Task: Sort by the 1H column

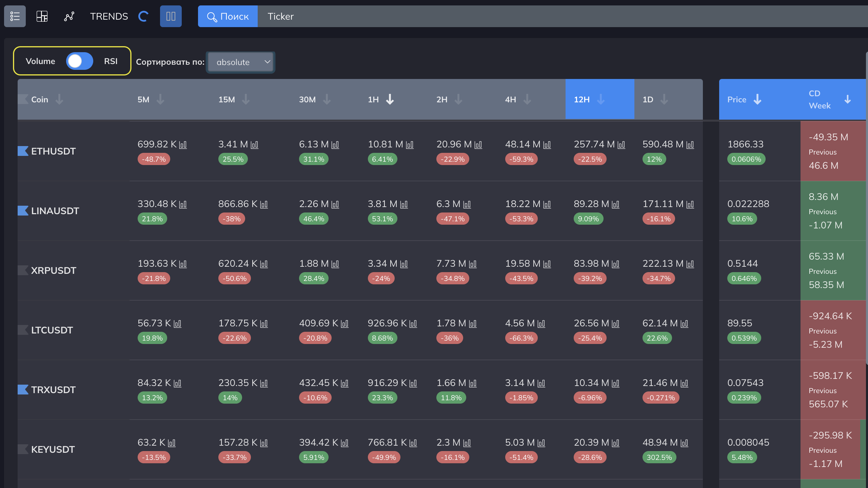Action: [390, 99]
